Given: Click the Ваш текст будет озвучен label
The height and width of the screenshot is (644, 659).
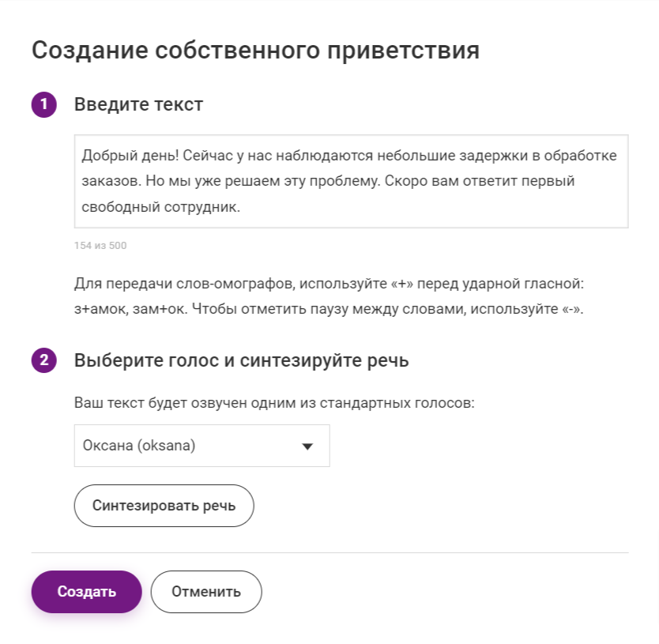Looking at the screenshot, I should pos(273,403).
